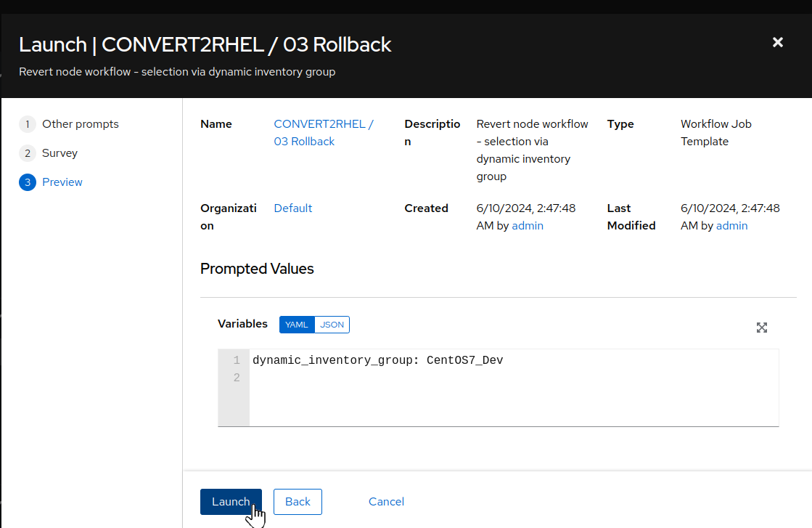The height and width of the screenshot is (528, 812).
Task: Switch variables view to JSON
Action: tap(332, 325)
